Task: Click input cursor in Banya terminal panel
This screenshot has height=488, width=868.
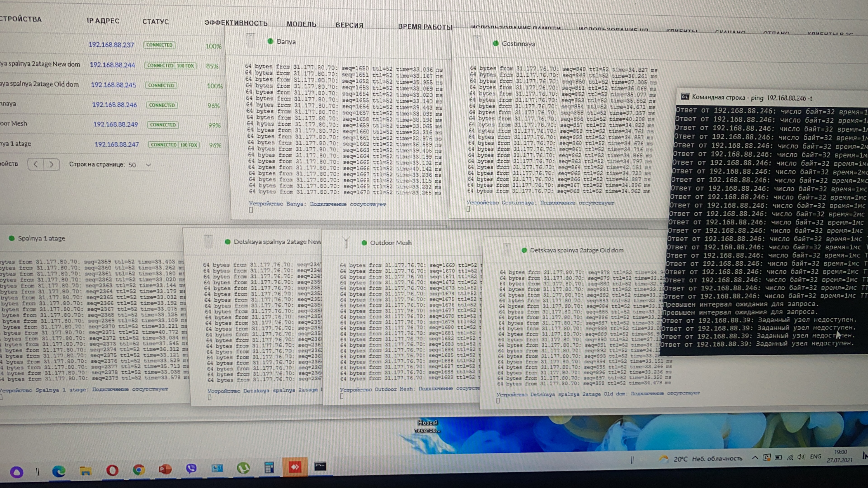Action: (x=251, y=210)
